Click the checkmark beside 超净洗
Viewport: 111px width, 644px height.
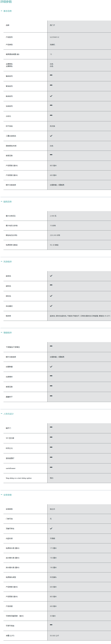[x=51, y=276]
